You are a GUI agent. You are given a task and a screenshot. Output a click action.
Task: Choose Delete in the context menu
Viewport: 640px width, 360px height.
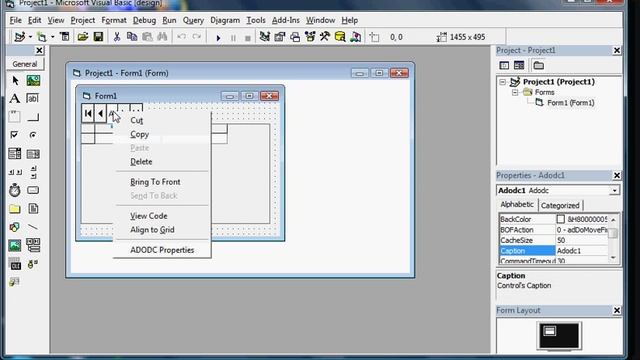[x=141, y=162]
